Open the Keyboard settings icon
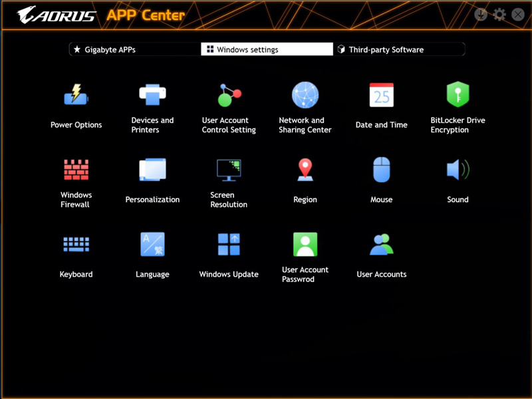Screen dimensions: 532x399 click(76, 244)
